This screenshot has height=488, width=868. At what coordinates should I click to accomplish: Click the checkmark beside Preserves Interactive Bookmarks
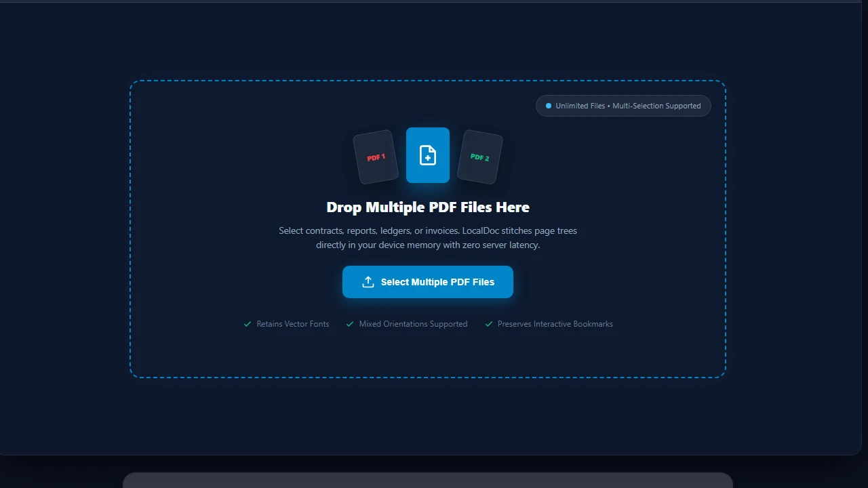(489, 324)
